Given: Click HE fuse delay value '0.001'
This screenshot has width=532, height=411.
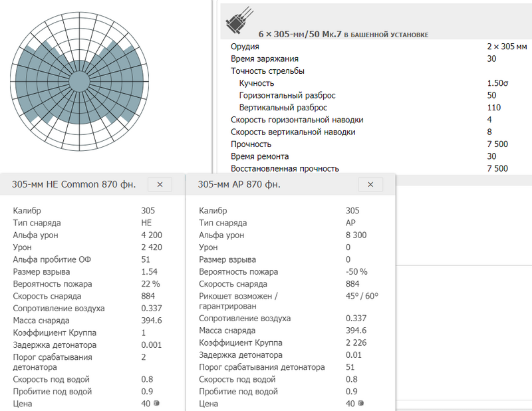Looking at the screenshot, I should [x=152, y=345].
